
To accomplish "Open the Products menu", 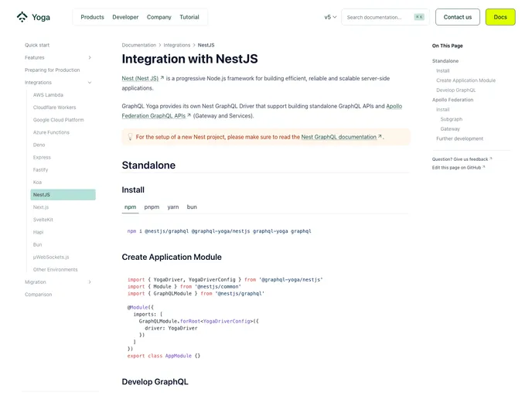I will pyautogui.click(x=92, y=17).
